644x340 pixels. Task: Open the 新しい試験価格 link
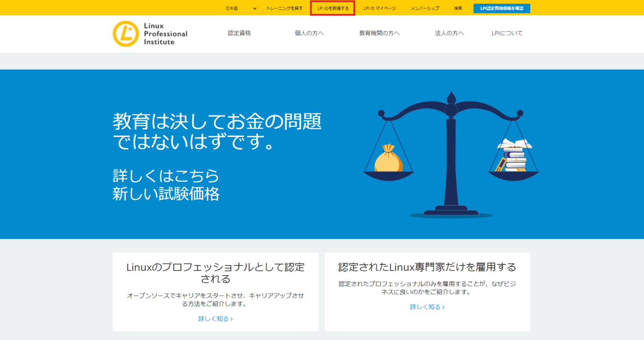click(166, 195)
